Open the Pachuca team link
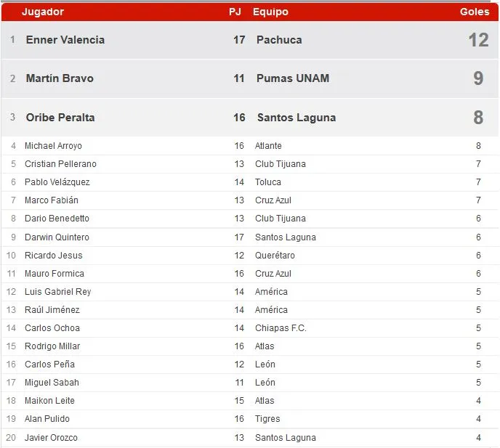 click(x=279, y=40)
